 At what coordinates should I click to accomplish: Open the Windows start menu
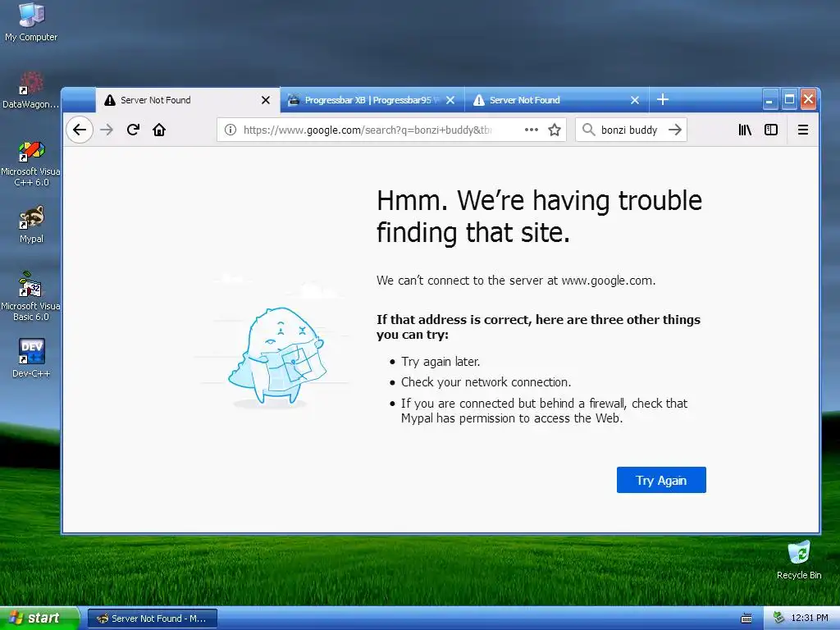pyautogui.click(x=39, y=619)
